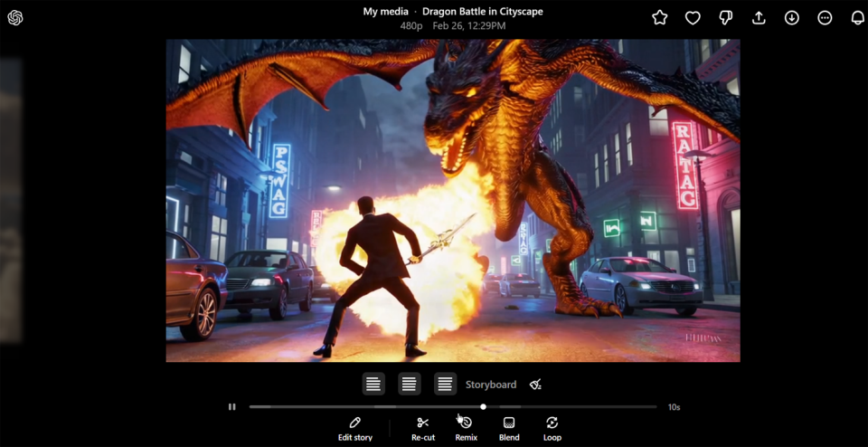
Task: Select the third caption card next to Storyboard
Action: (x=445, y=384)
